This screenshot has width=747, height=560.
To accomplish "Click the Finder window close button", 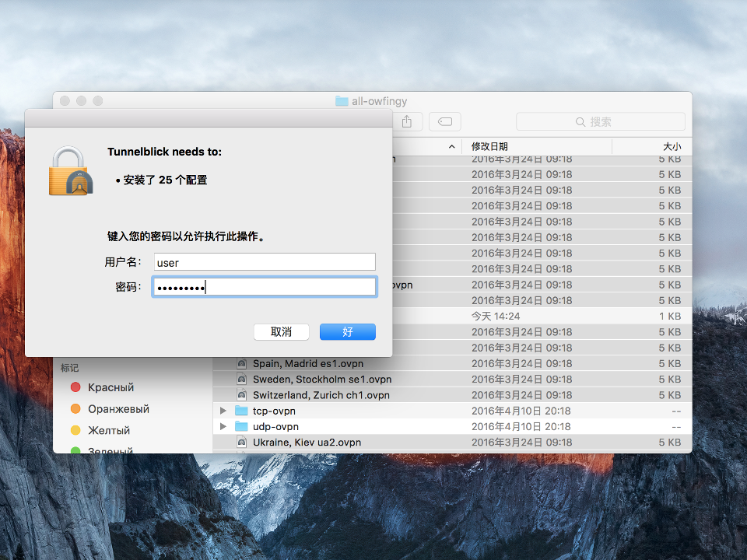I will point(65,101).
